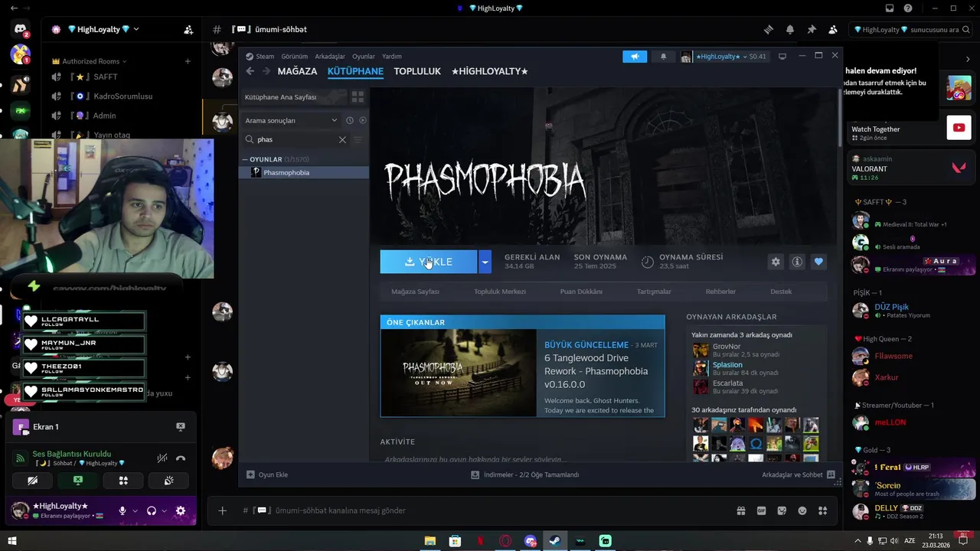The height and width of the screenshot is (551, 980).
Task: Open Mağaza Sayfası link for Phasmophobia
Action: click(415, 292)
